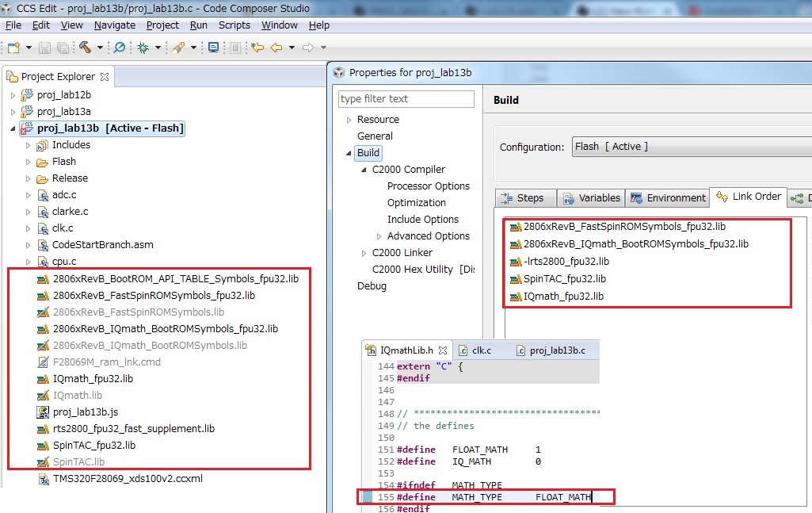Select Processor Options

pyautogui.click(x=429, y=186)
